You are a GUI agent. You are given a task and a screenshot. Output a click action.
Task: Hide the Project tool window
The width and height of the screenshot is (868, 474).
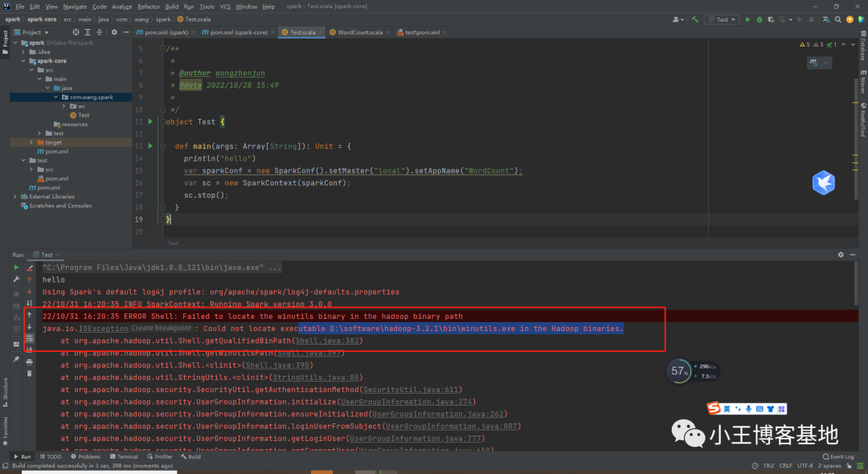pyautogui.click(x=125, y=32)
